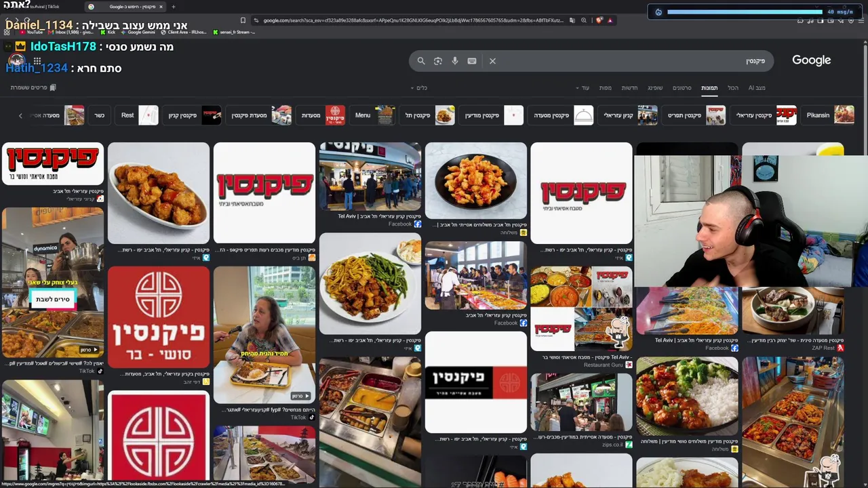
Task: Switch to the Videos tab (סרטונים)
Action: (682, 88)
